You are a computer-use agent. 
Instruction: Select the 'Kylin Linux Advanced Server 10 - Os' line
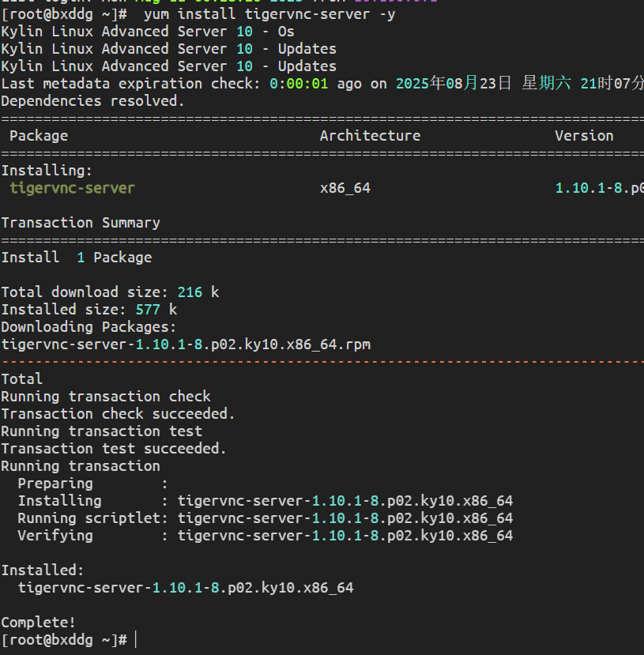point(148,32)
